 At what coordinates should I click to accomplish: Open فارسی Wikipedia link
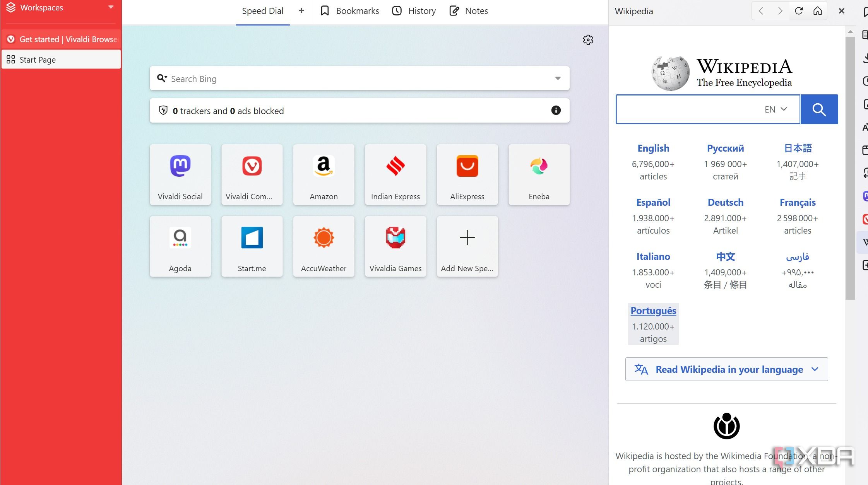[798, 256]
